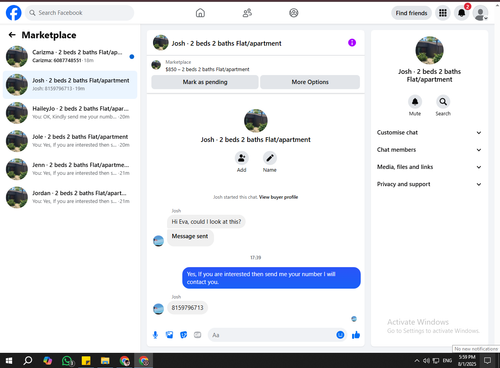Expand Customise chat section
Screen dimensions: 500x368
click(x=429, y=132)
